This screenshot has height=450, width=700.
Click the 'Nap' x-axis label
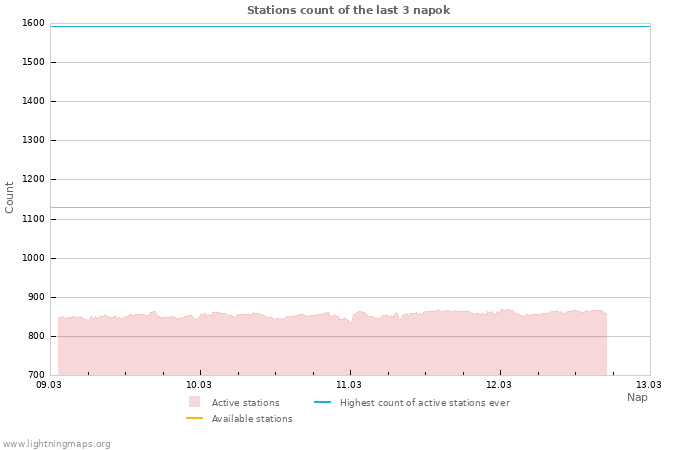click(637, 397)
